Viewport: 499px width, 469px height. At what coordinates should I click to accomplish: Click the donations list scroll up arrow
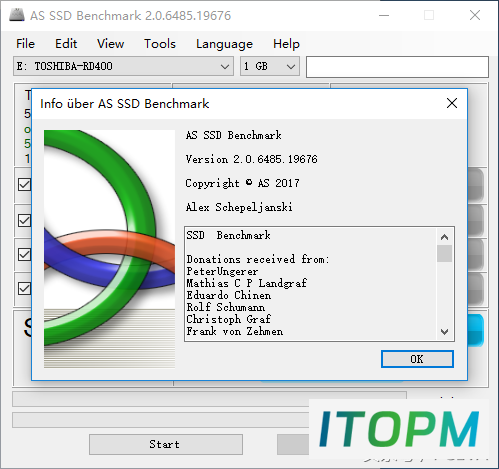[x=444, y=237]
